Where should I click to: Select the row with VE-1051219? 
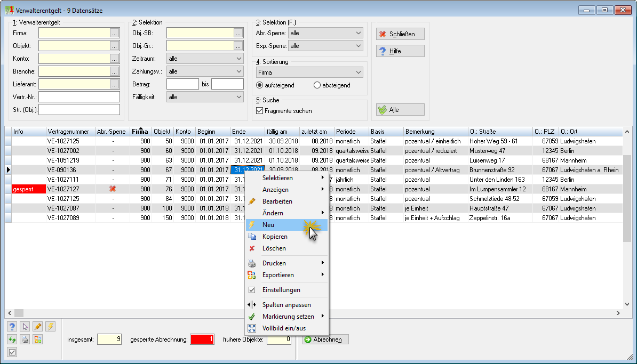(314, 160)
